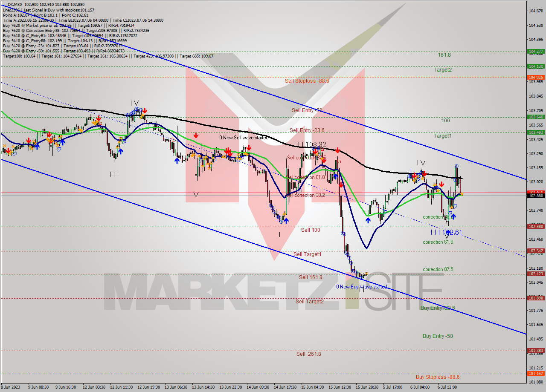Viewport: 546px width, 392px height.
Task: Click the 104.277 price tag on axis
Action: (x=536, y=52)
